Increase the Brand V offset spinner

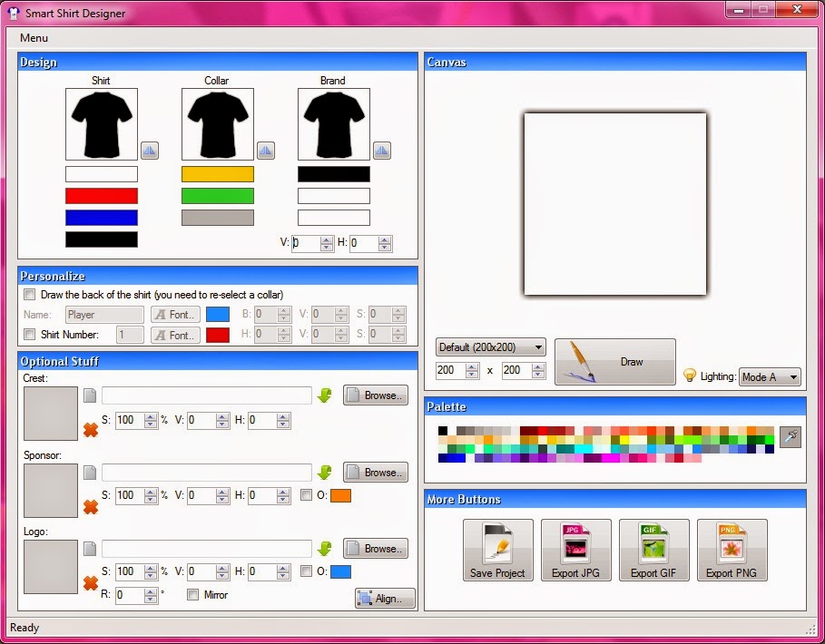tap(327, 240)
